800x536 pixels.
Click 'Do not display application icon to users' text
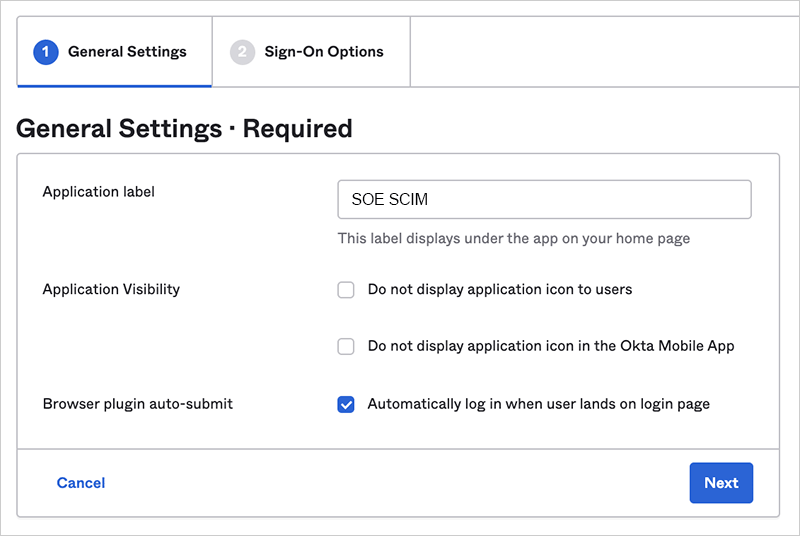click(x=499, y=290)
